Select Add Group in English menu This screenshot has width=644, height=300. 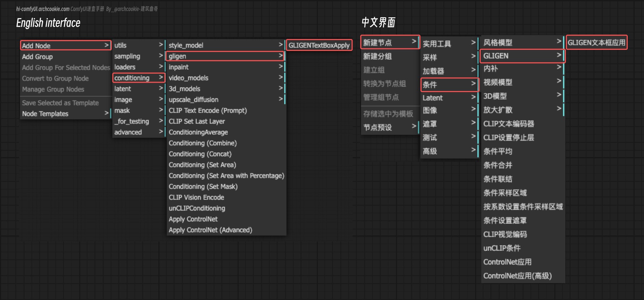(65, 57)
